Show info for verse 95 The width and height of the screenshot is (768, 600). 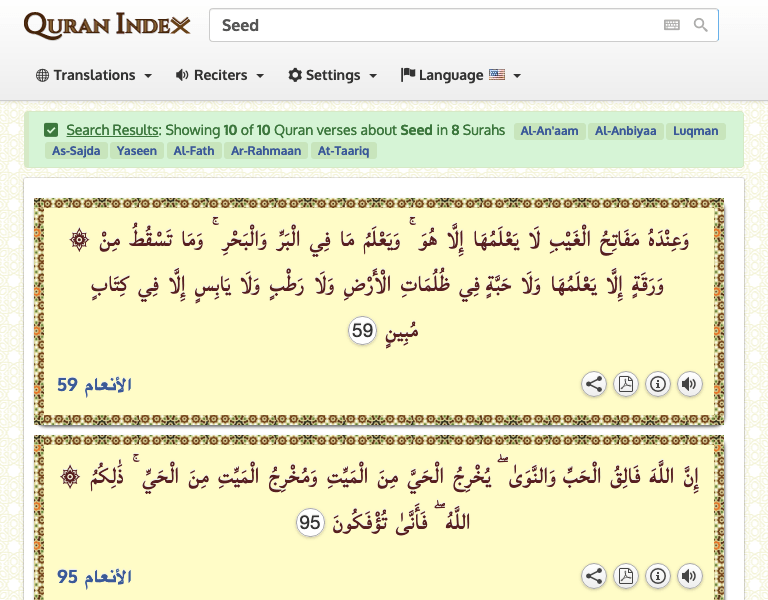click(658, 576)
